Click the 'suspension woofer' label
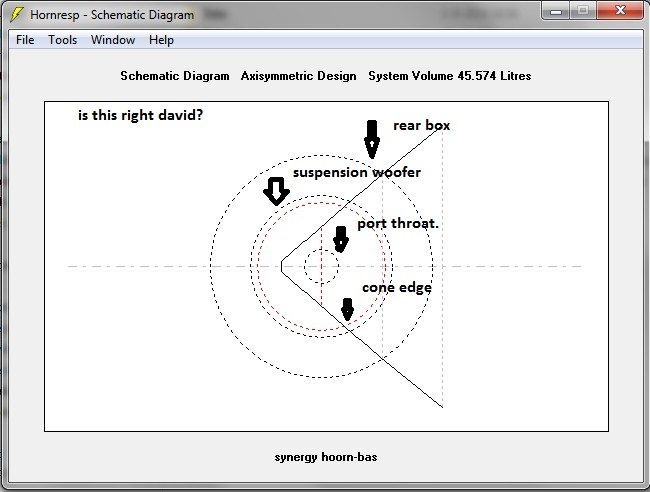 pyautogui.click(x=357, y=172)
